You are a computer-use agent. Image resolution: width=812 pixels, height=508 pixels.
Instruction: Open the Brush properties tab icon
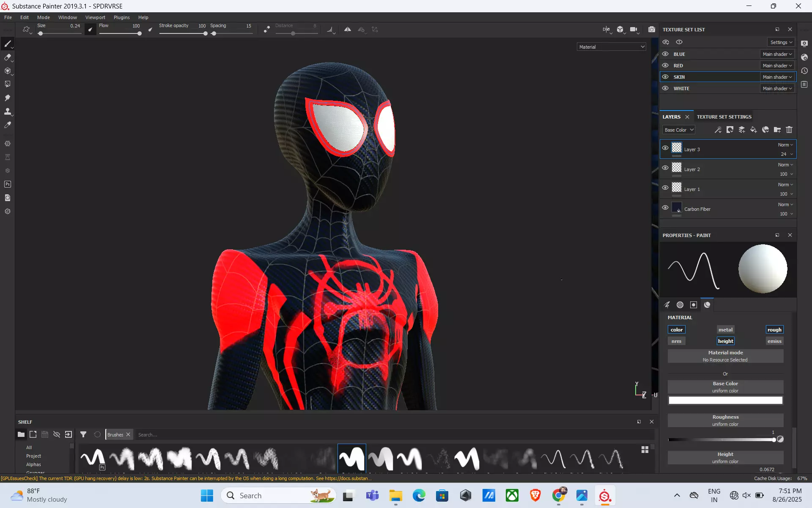[x=667, y=305]
